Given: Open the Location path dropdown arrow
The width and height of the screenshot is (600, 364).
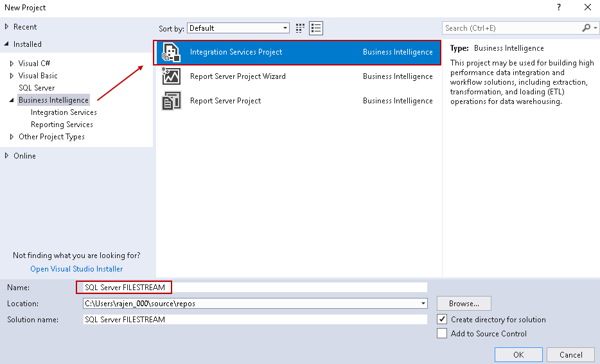Looking at the screenshot, I should (423, 304).
